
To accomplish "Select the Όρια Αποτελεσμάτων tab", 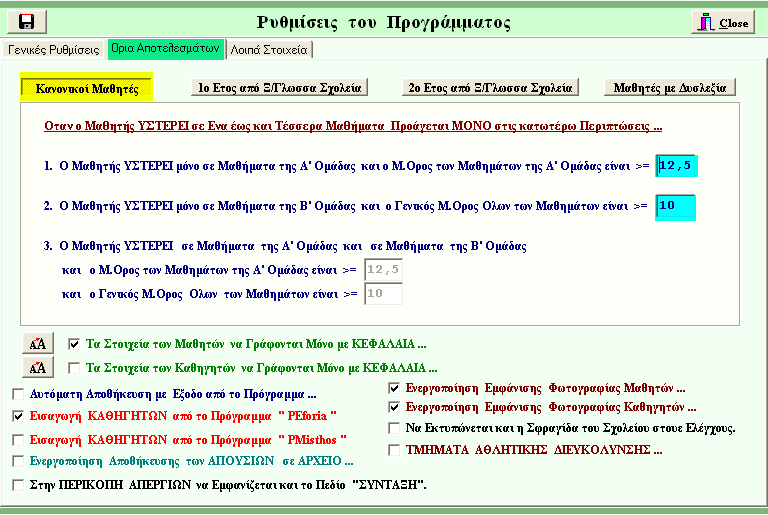I will [164, 48].
